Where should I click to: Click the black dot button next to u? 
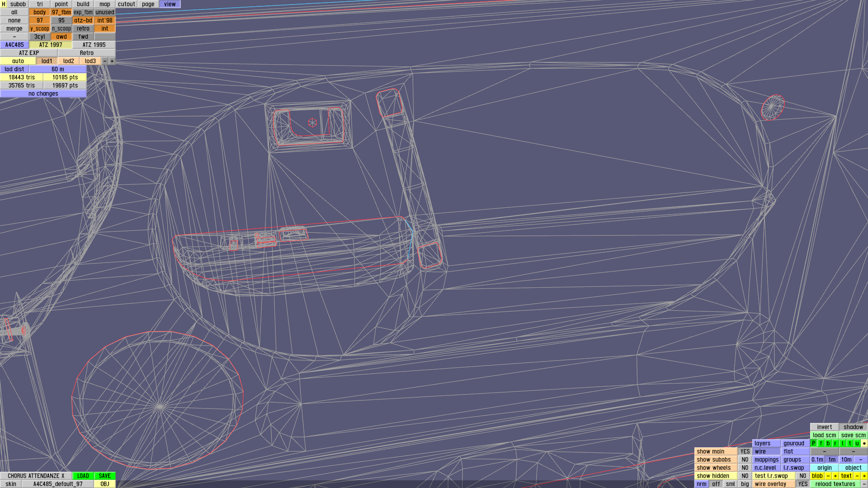[x=864, y=443]
